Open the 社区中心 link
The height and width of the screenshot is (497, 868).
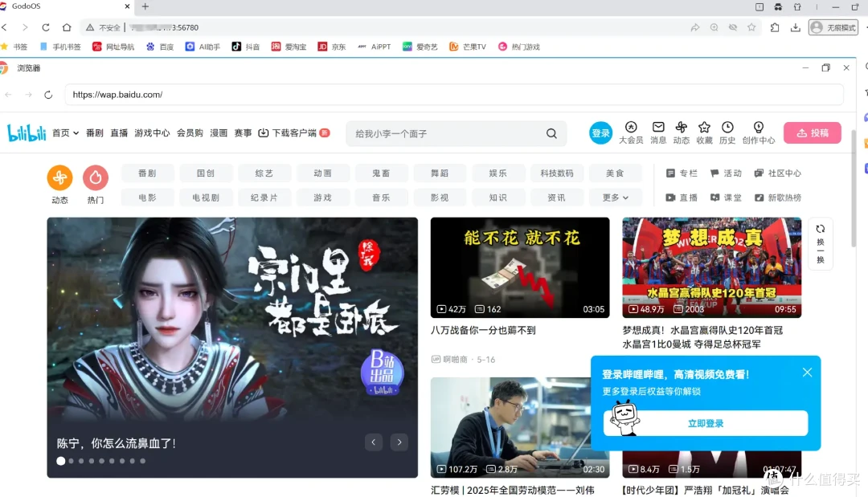[778, 173]
